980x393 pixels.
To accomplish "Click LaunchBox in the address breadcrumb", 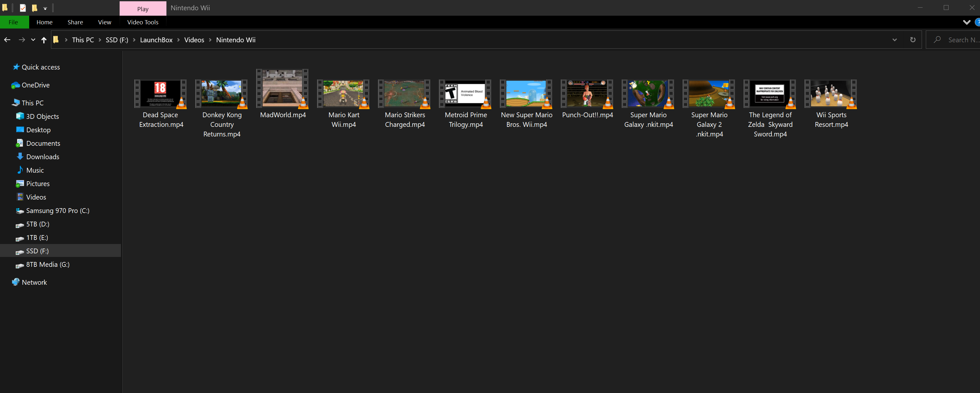I will 156,40.
